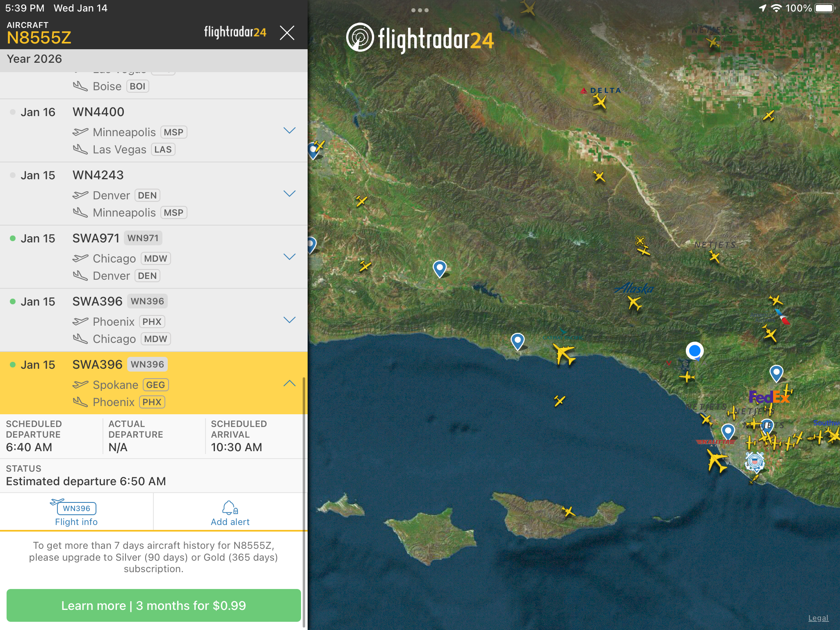Collapse the highlighted Spokane to Phoenix flight
Image resolution: width=840 pixels, height=630 pixels.
[290, 383]
